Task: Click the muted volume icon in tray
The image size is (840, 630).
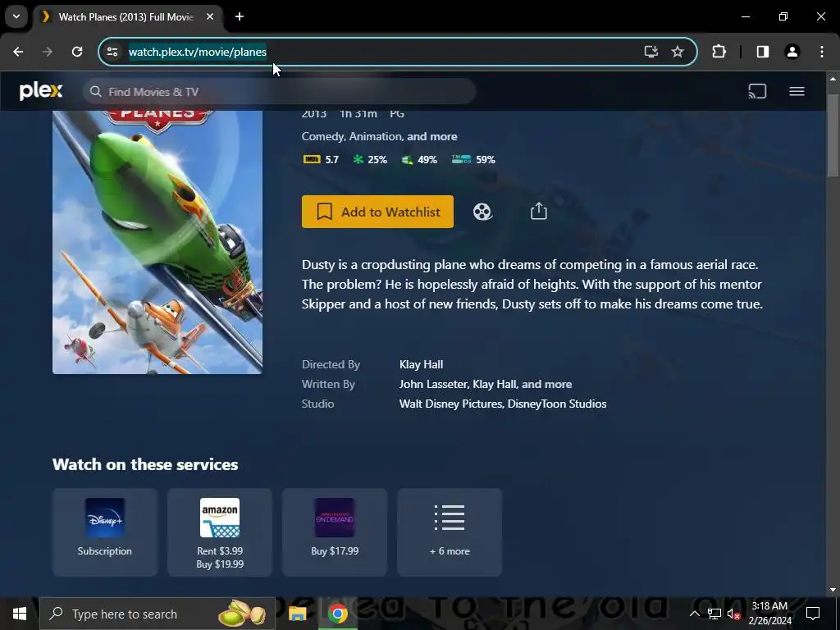Action: (734, 614)
